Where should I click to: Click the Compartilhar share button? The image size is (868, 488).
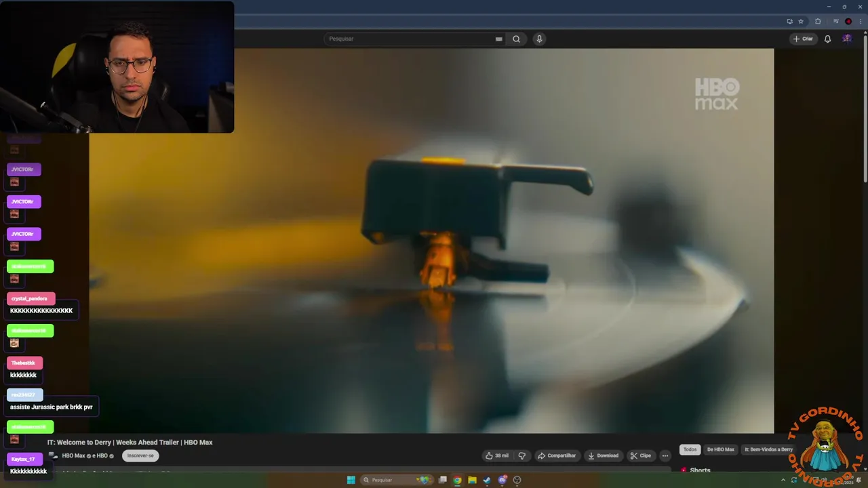point(556,455)
